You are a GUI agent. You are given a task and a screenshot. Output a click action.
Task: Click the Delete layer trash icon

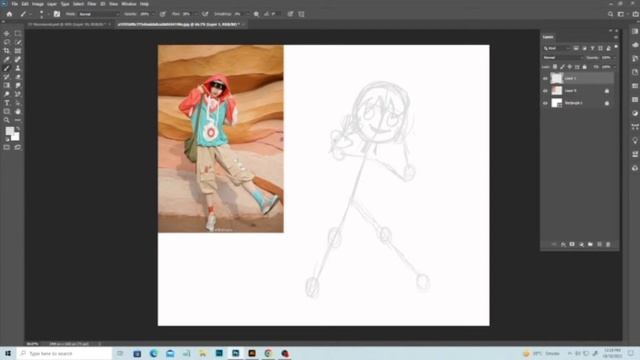pos(608,244)
